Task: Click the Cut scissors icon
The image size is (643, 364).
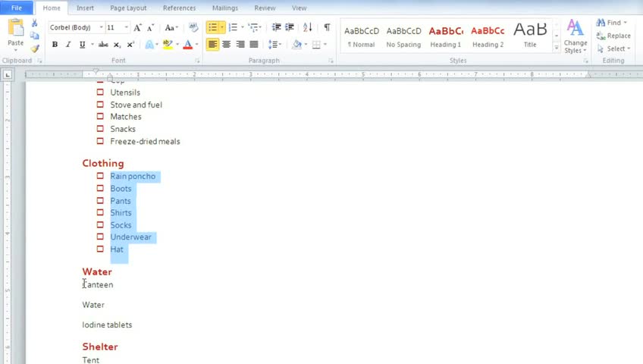Action: pyautogui.click(x=35, y=24)
